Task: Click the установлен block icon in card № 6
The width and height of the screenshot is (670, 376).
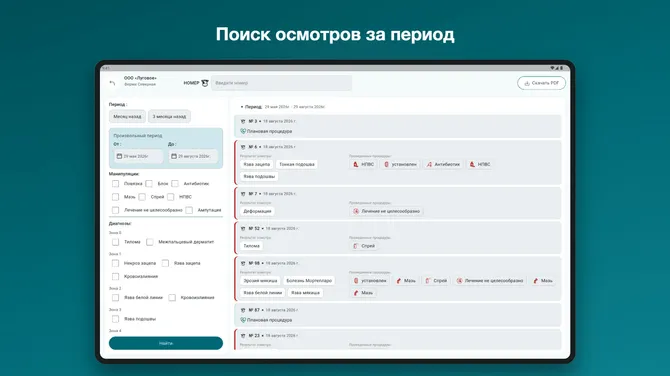Action: click(386, 164)
